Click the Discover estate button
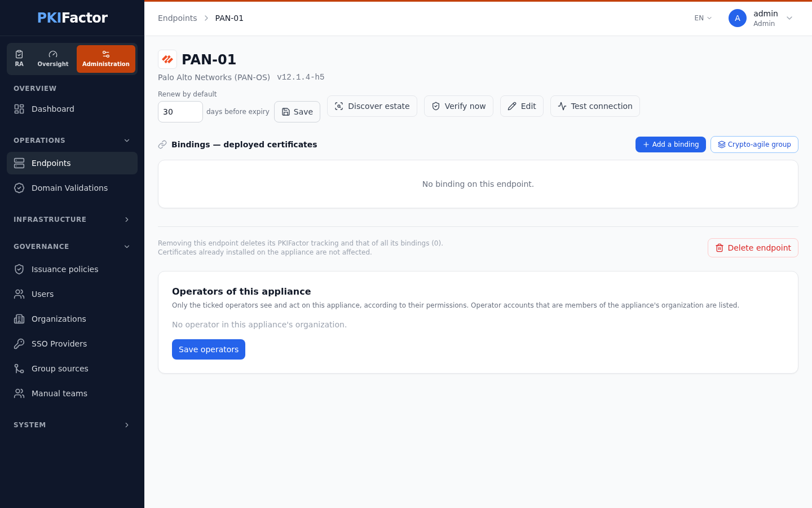This screenshot has width=812, height=508. pos(372,106)
